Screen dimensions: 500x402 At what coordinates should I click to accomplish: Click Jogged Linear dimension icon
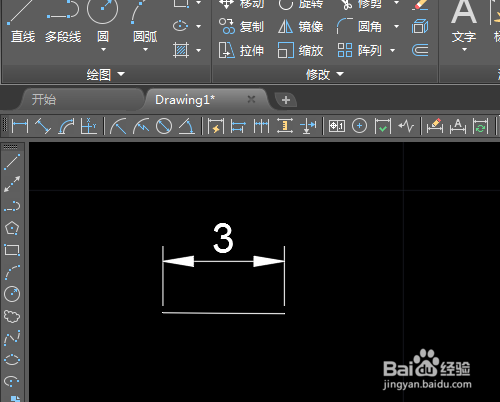coord(406,127)
